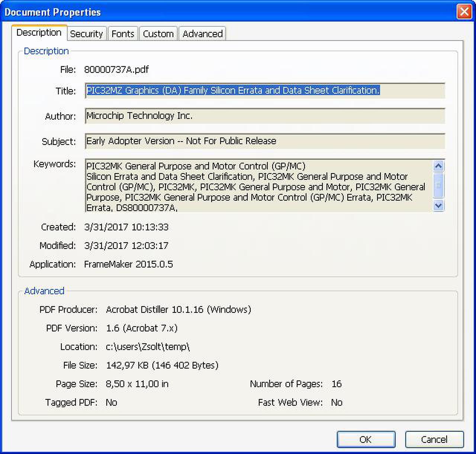Viewport: 476px width, 454px height.
Task: Click the Location path c:\users\Zsolt\temp\
Action: (148, 347)
